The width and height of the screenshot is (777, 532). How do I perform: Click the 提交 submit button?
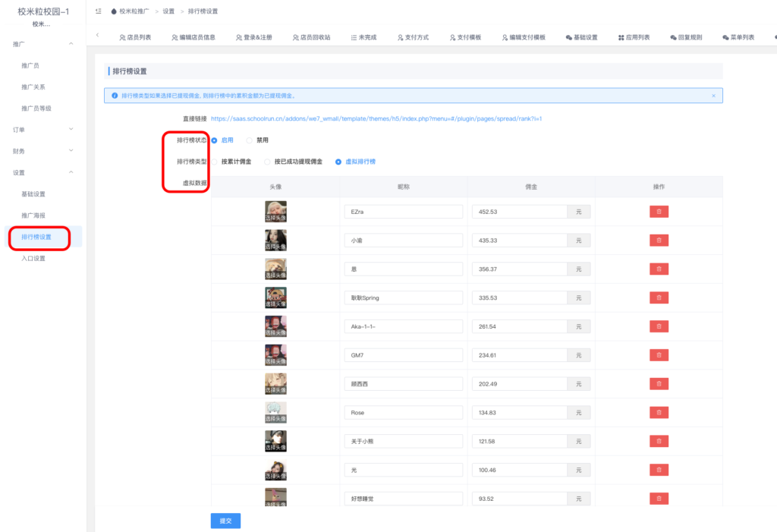(x=225, y=521)
